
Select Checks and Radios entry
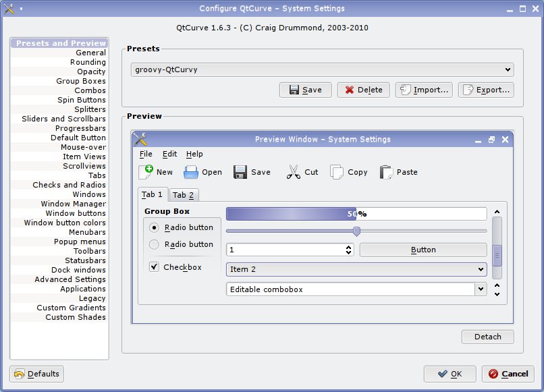coord(59,185)
